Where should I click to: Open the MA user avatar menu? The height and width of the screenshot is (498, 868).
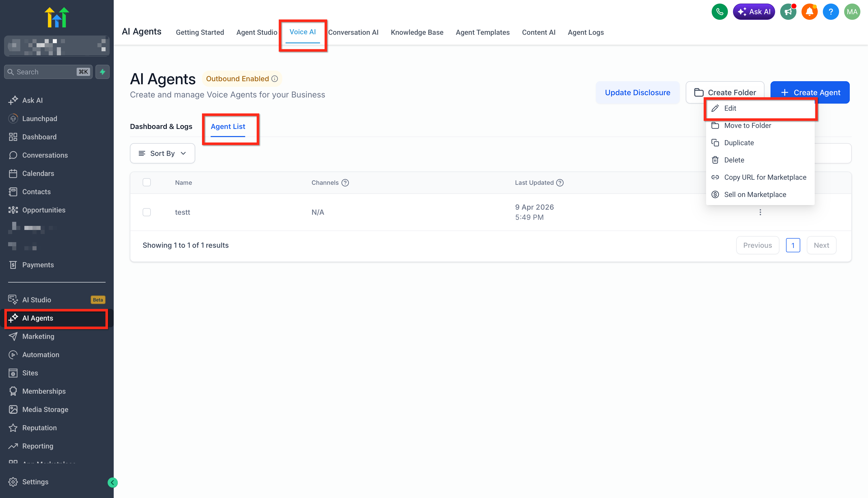(x=852, y=12)
